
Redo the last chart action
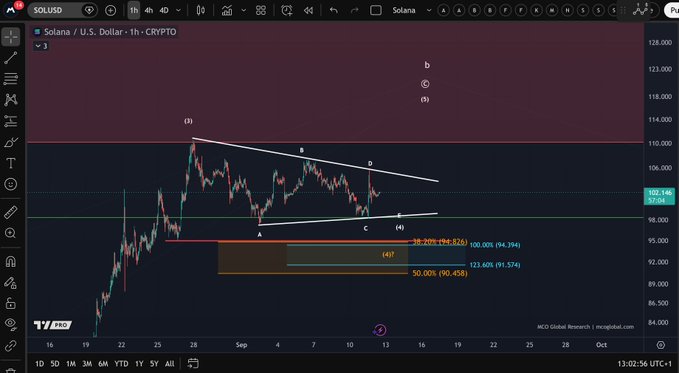pyautogui.click(x=354, y=10)
